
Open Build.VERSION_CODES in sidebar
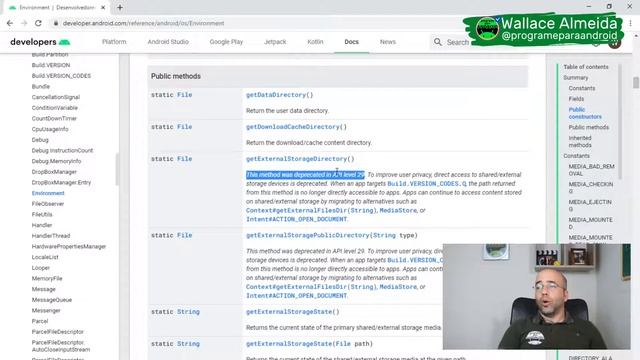point(61,76)
